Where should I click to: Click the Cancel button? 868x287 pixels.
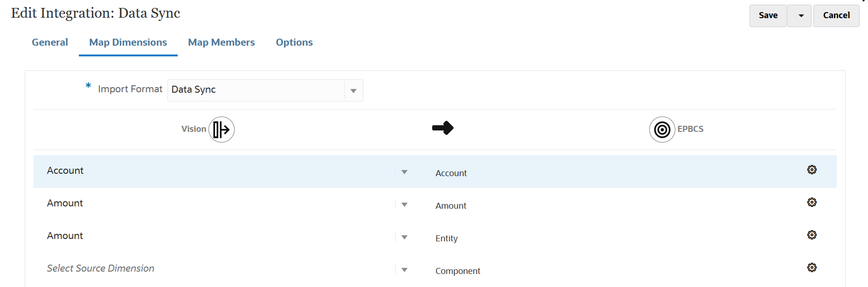(x=836, y=15)
